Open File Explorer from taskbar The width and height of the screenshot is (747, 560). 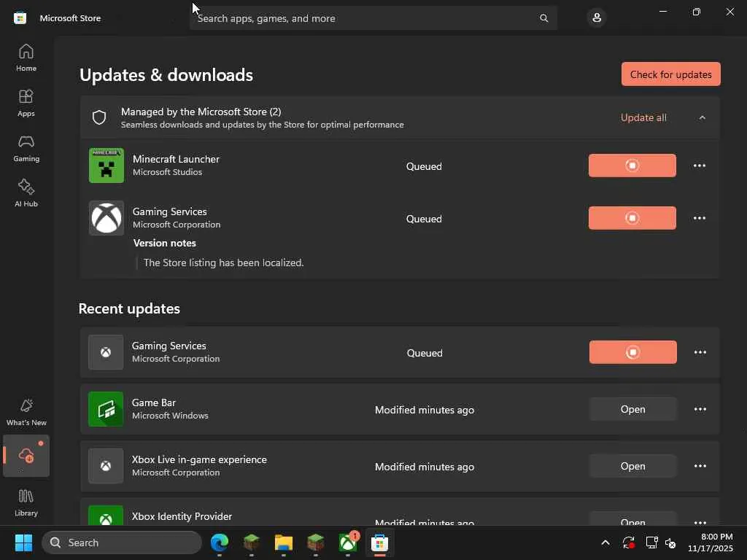coord(284,542)
